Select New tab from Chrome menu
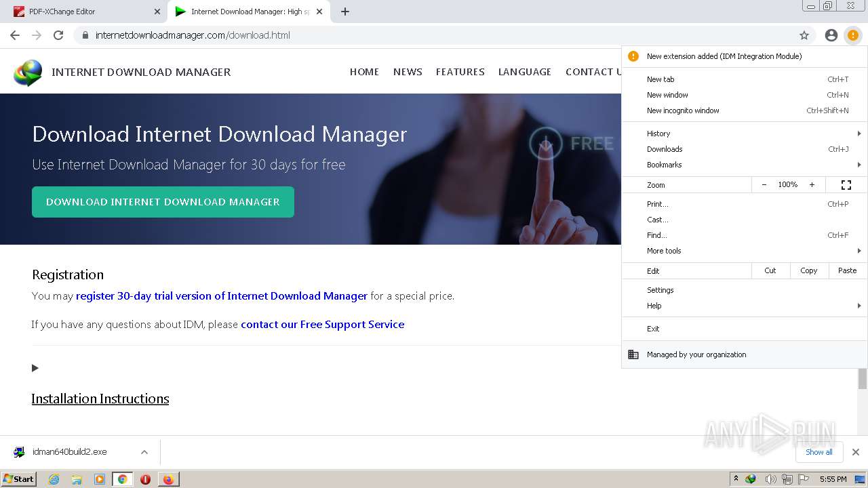This screenshot has width=868, height=488. [x=745, y=79]
